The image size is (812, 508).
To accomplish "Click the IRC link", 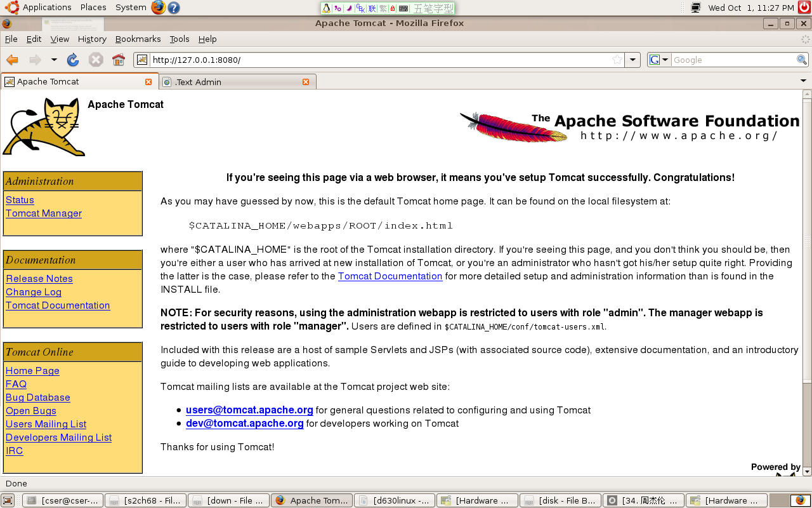I will (x=14, y=451).
